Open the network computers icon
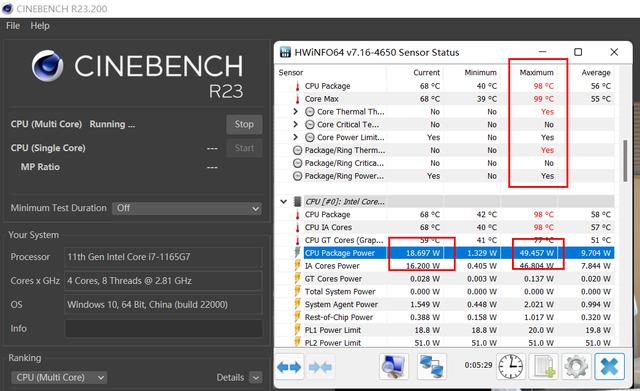The height and width of the screenshot is (391, 640). click(x=432, y=367)
